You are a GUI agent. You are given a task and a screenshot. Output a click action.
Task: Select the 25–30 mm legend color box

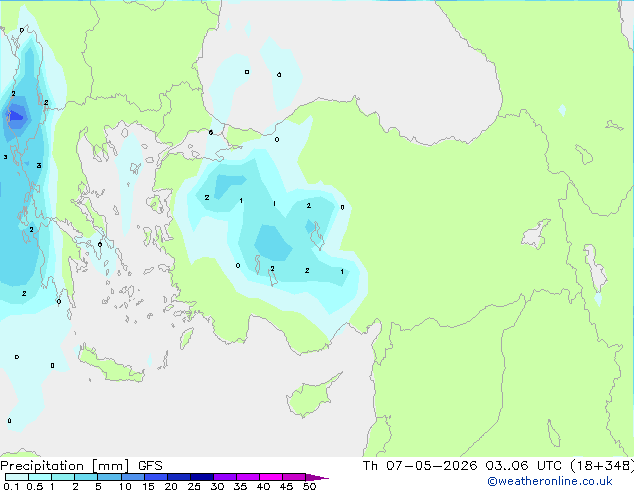[x=202, y=477]
